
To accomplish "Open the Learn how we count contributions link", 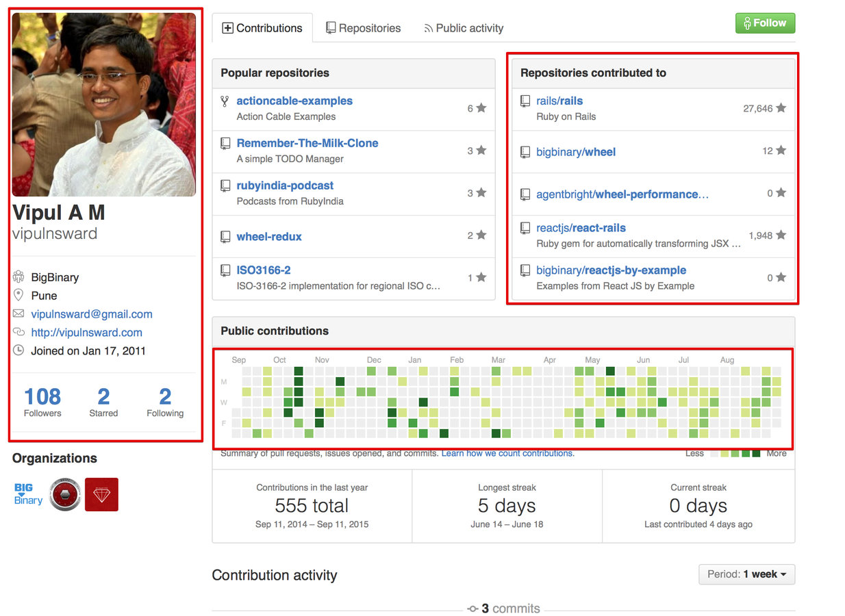I will pos(508,453).
